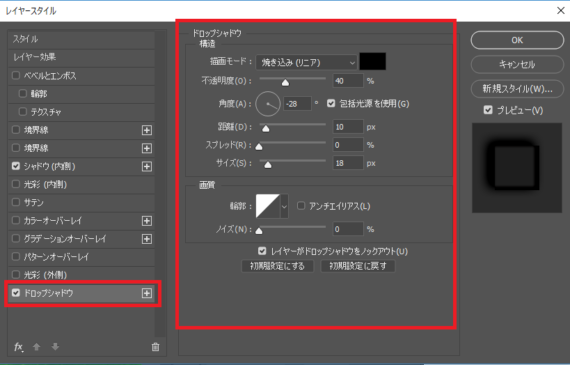The width and height of the screenshot is (570, 365).
Task: Click the effects list vertical scrollbar
Action: (160, 184)
